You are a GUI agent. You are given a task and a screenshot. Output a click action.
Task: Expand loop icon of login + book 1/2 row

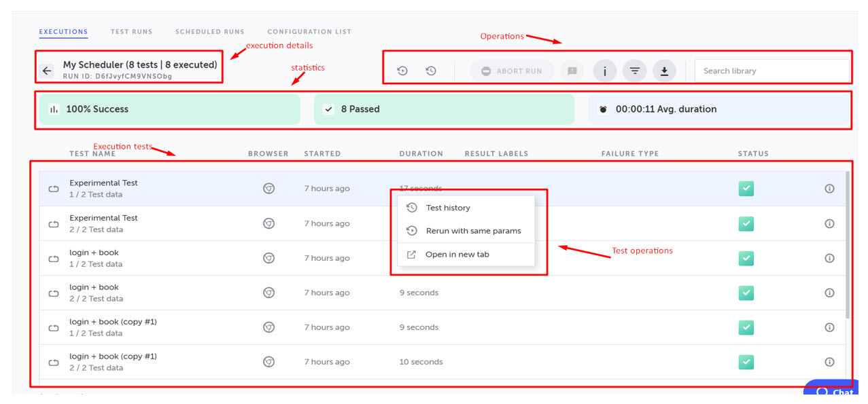pyautogui.click(x=54, y=258)
